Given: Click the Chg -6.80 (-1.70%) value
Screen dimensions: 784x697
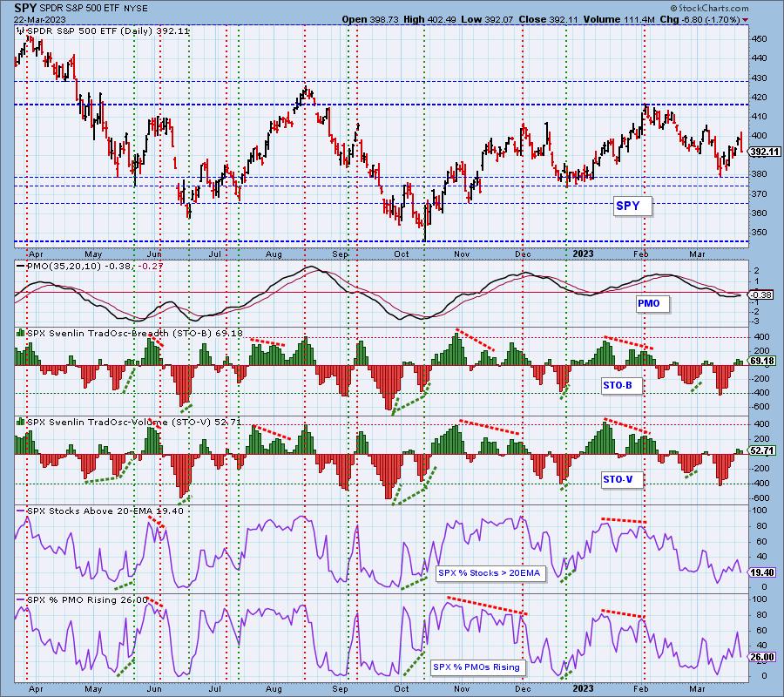Looking at the screenshot, I should click(x=700, y=19).
